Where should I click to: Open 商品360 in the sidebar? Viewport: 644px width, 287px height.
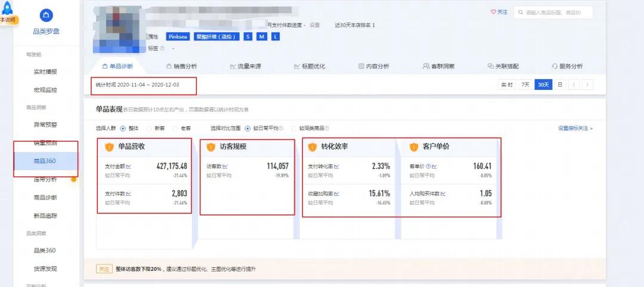pyautogui.click(x=45, y=161)
